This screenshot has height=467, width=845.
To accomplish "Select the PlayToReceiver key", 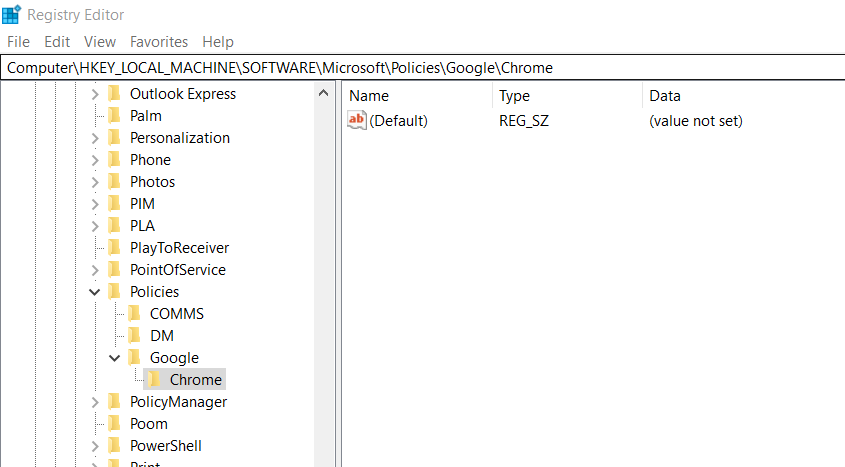I will 179,248.
